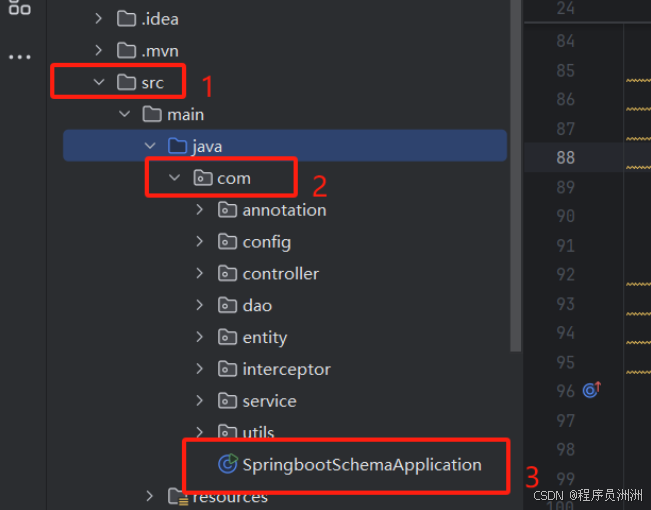Expand the .mvn folder
This screenshot has height=510, width=651.
[x=99, y=50]
